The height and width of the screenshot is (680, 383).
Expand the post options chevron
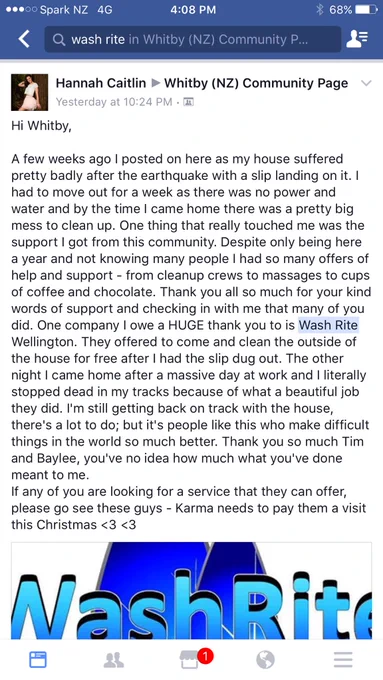click(x=366, y=83)
